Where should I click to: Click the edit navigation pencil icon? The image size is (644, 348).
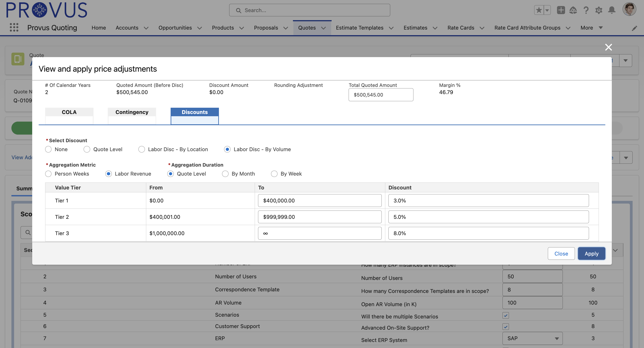[x=635, y=28]
